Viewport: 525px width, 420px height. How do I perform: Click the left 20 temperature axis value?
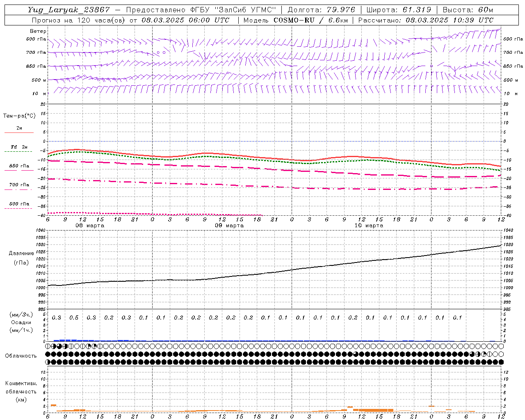pyautogui.click(x=43, y=105)
